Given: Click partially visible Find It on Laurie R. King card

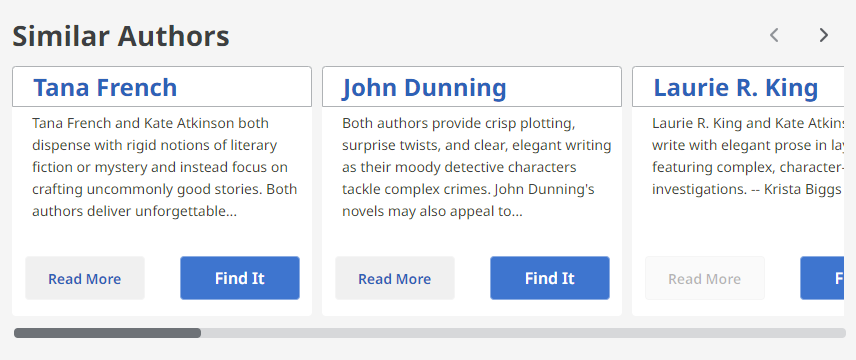Looking at the screenshot, I should point(823,278).
